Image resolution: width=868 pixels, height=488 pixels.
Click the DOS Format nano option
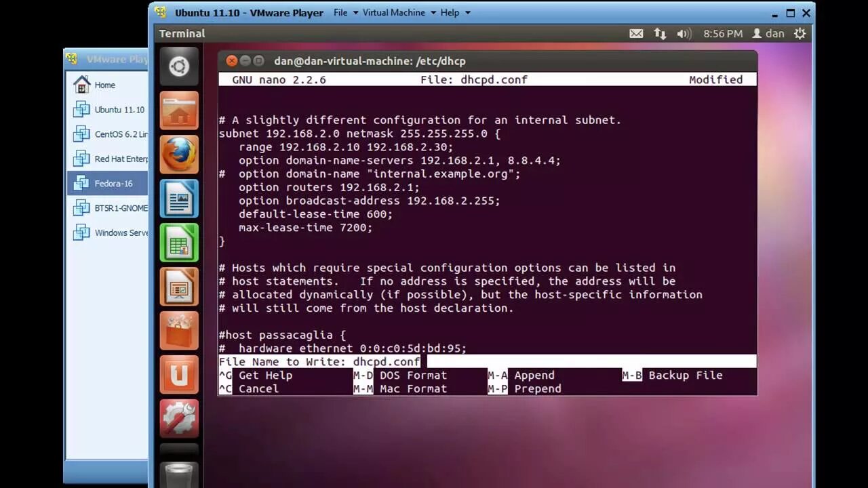click(x=400, y=375)
